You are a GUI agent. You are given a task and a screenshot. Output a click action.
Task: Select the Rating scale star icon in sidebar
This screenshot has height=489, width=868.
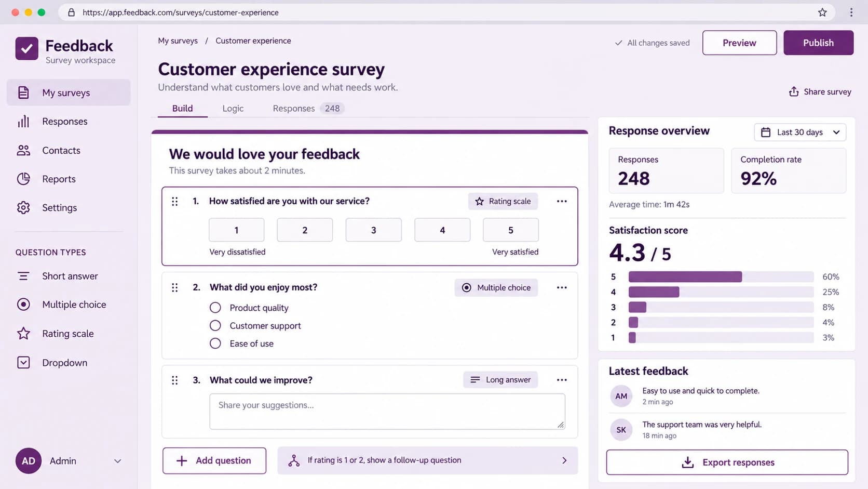(x=23, y=333)
